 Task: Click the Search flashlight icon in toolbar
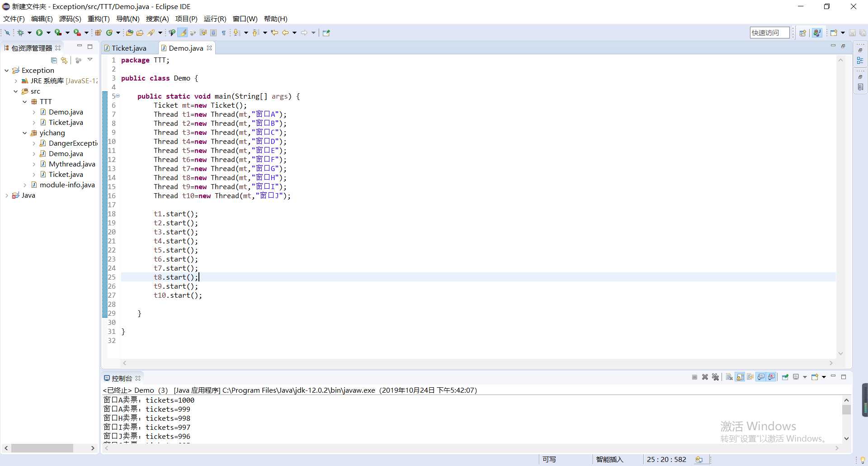[151, 33]
